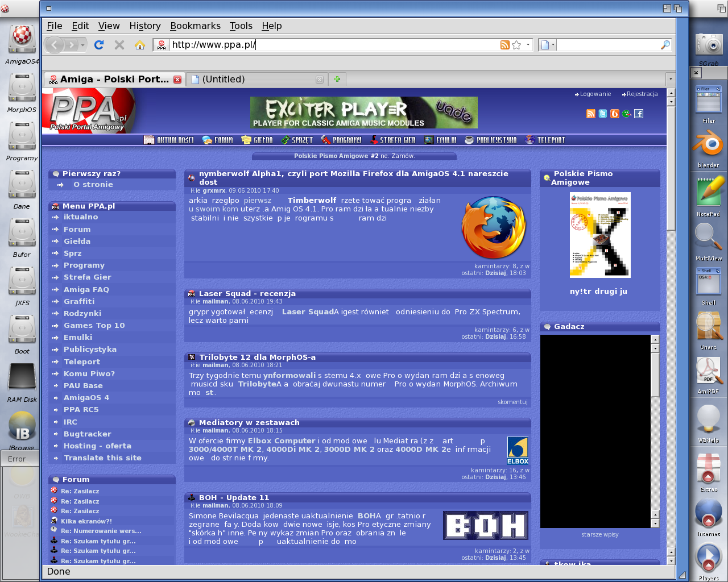The image size is (728, 582).
Task: Open the search engine selector dropdown
Action: [x=547, y=45]
